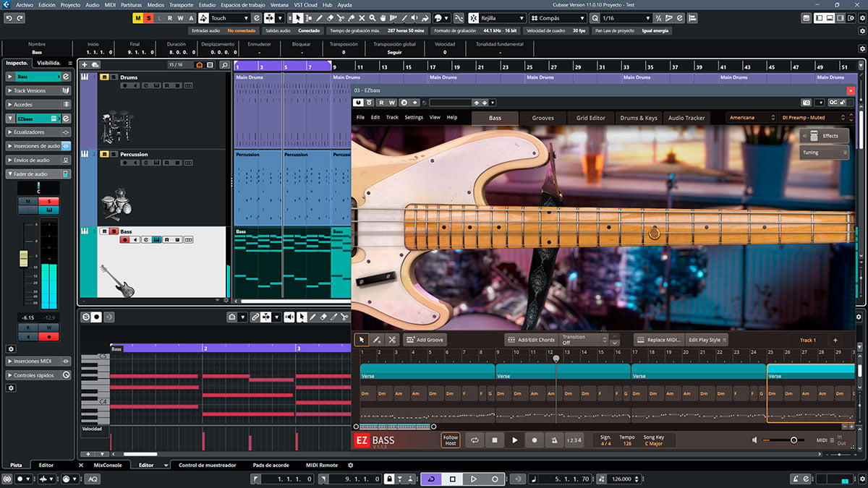Click the Inspector volume fader handle

tap(23, 258)
